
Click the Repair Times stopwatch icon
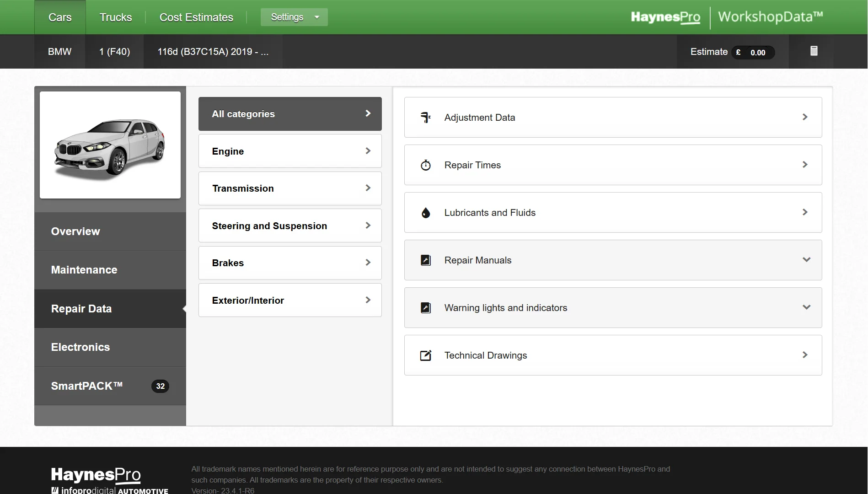coord(426,165)
